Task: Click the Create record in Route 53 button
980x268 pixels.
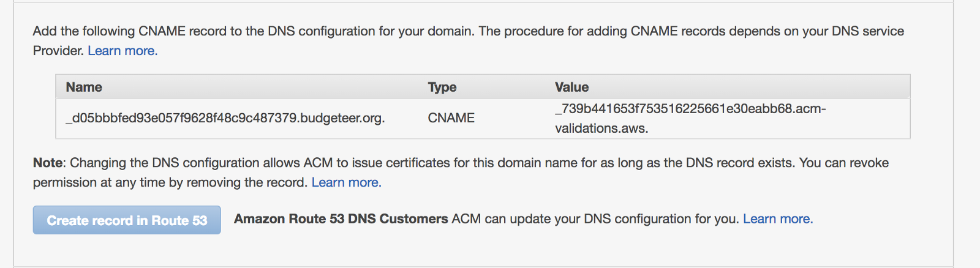Action: pos(127,220)
